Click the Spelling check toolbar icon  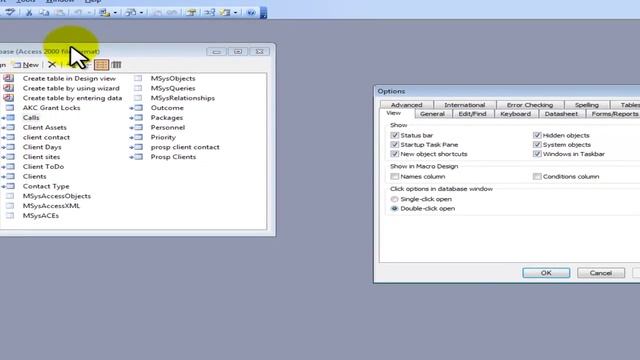point(10,12)
